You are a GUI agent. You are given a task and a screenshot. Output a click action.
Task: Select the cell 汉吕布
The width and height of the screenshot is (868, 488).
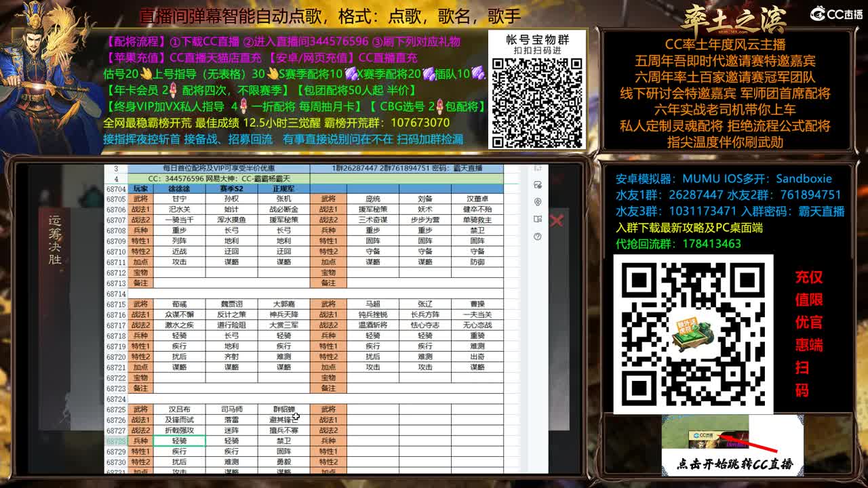[x=179, y=410]
